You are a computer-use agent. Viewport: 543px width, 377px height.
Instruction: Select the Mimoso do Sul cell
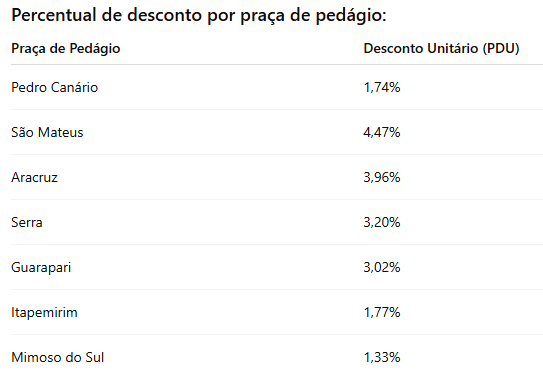pos(58,357)
